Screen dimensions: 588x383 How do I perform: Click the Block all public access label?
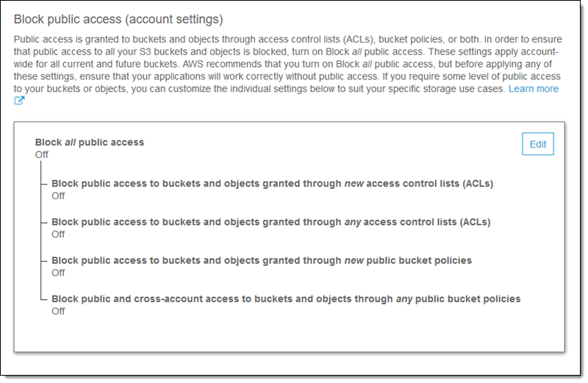(x=90, y=143)
